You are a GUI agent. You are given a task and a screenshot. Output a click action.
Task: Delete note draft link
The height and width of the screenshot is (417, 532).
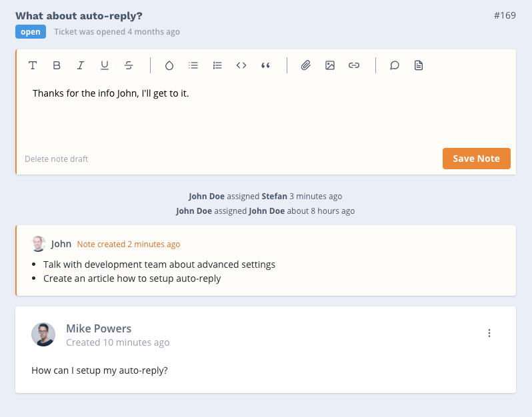56,159
